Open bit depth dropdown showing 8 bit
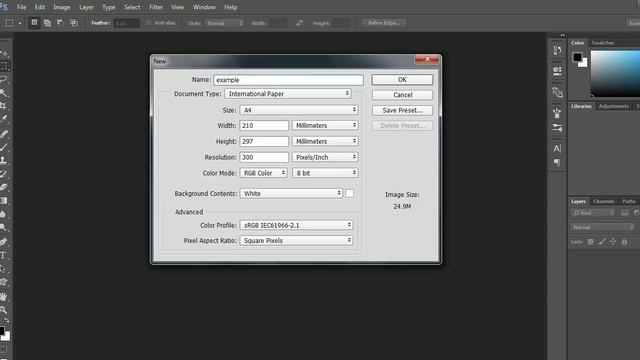 coord(325,173)
